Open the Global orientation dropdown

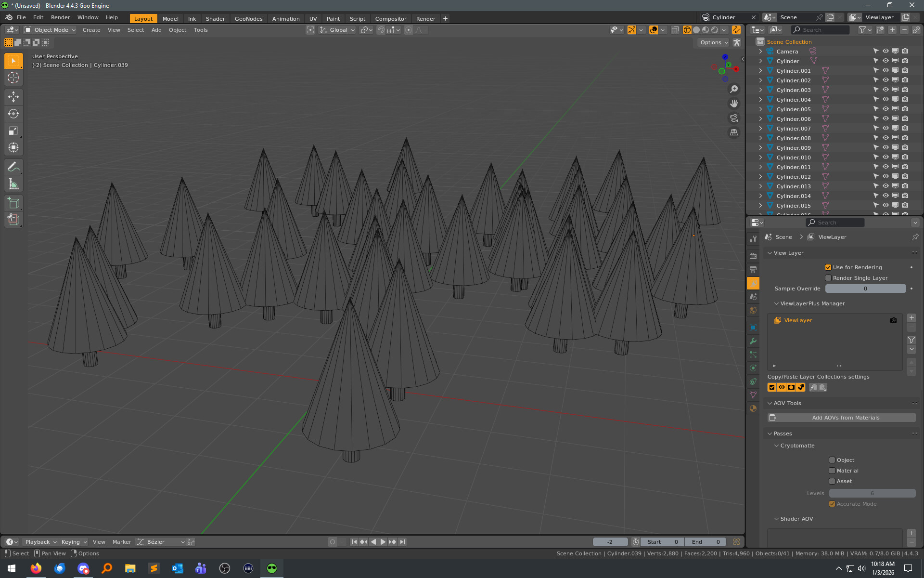[338, 30]
